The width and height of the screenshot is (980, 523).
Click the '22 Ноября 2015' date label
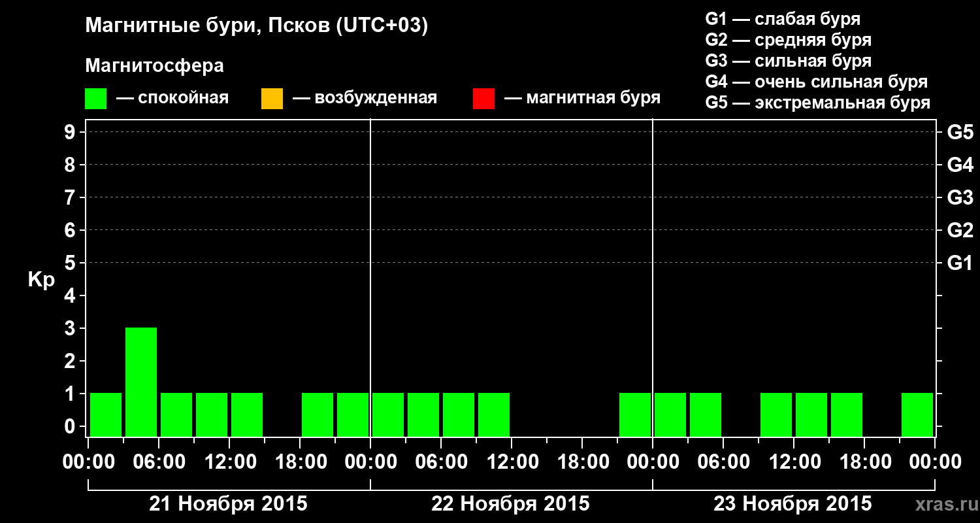click(x=510, y=503)
